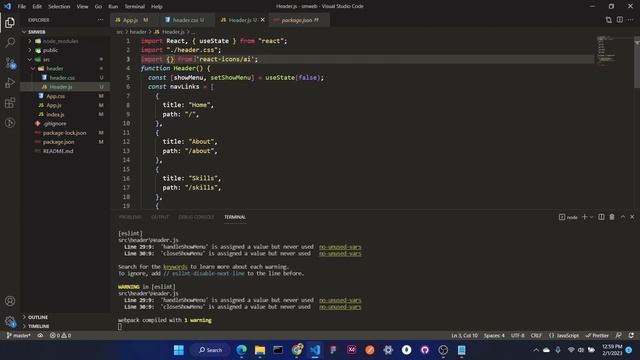640x360 pixels.
Task: Open the Run and Debug view
Action: coord(10,83)
